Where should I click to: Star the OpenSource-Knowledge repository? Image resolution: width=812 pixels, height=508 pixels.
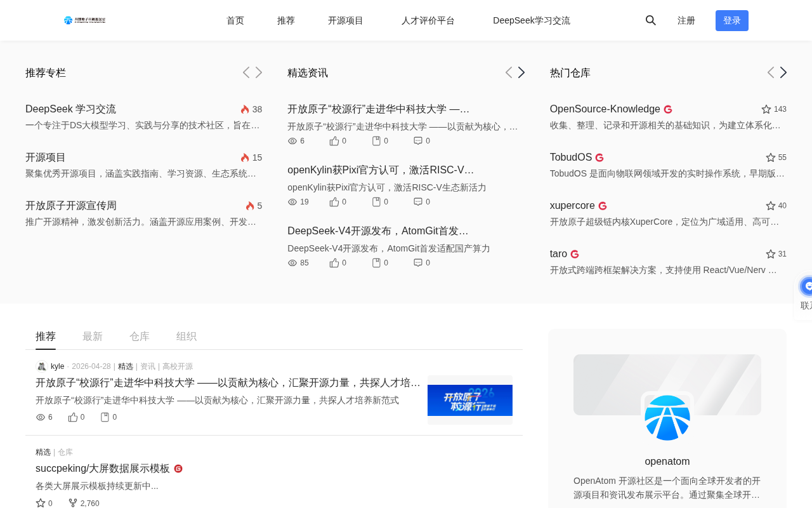766,109
